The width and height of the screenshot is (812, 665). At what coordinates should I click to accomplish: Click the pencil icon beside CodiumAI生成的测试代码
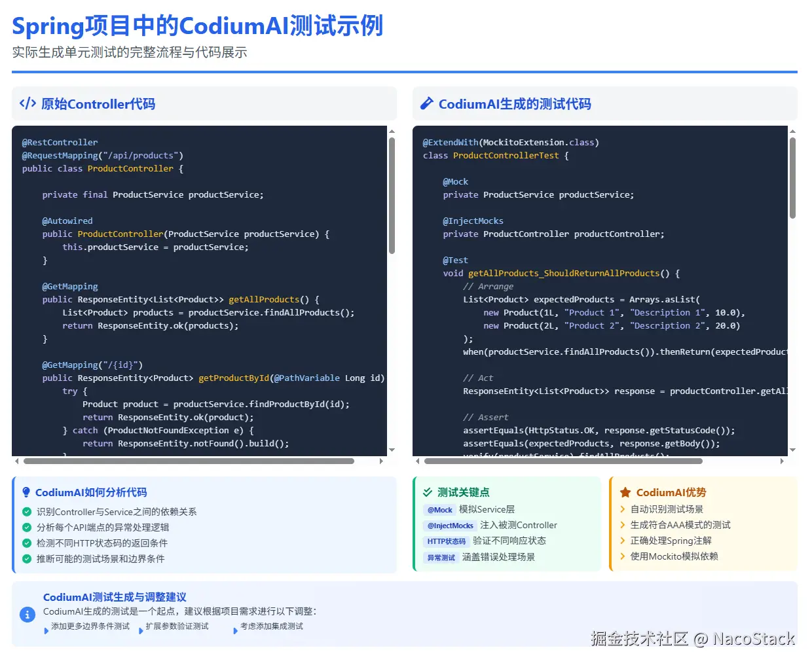[426, 103]
